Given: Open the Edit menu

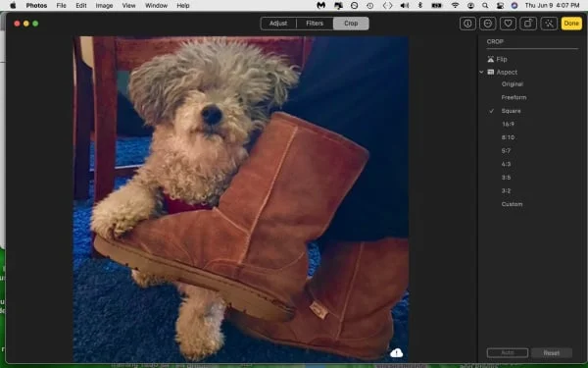Looking at the screenshot, I should 81,5.
